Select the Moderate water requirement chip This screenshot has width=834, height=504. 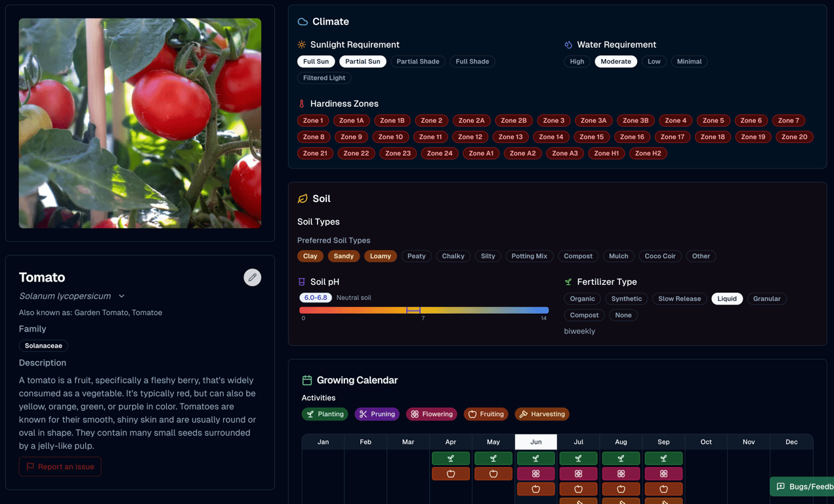(x=616, y=62)
